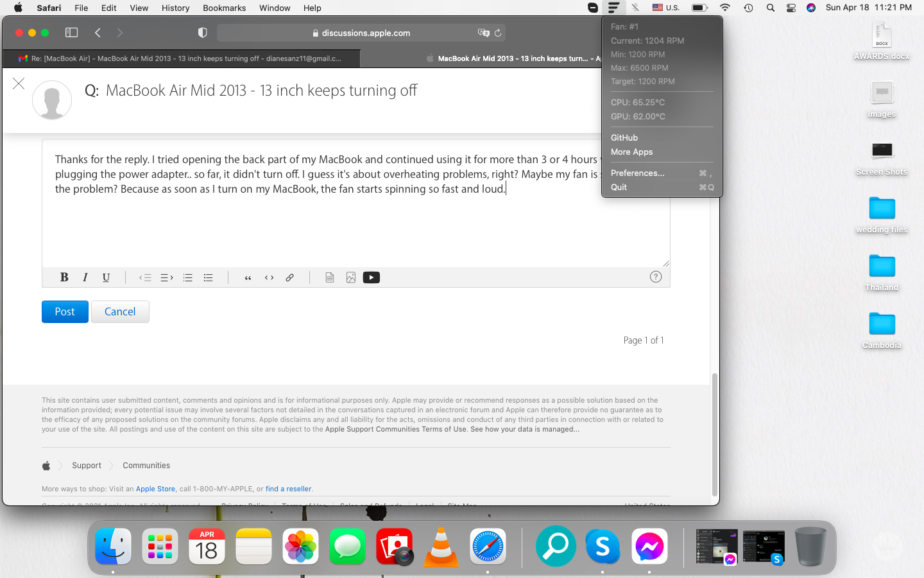Go to Communities in the footer breadcrumb

146,466
